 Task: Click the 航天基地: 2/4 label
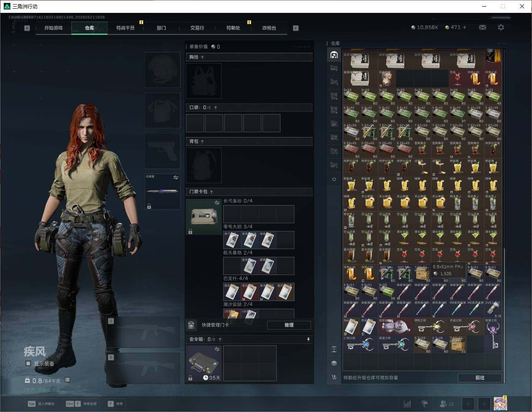[x=238, y=253]
